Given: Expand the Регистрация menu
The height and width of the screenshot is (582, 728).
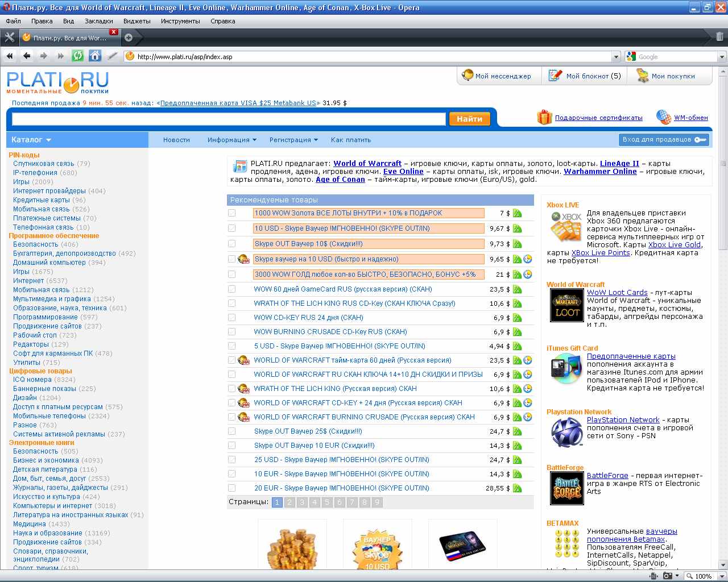Looking at the screenshot, I should 293,140.
